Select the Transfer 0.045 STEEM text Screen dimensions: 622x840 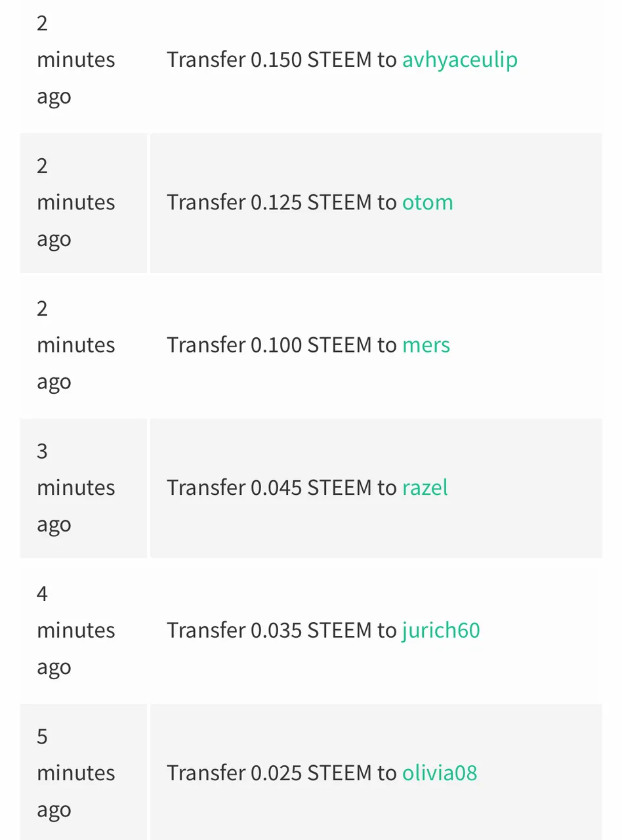(269, 488)
